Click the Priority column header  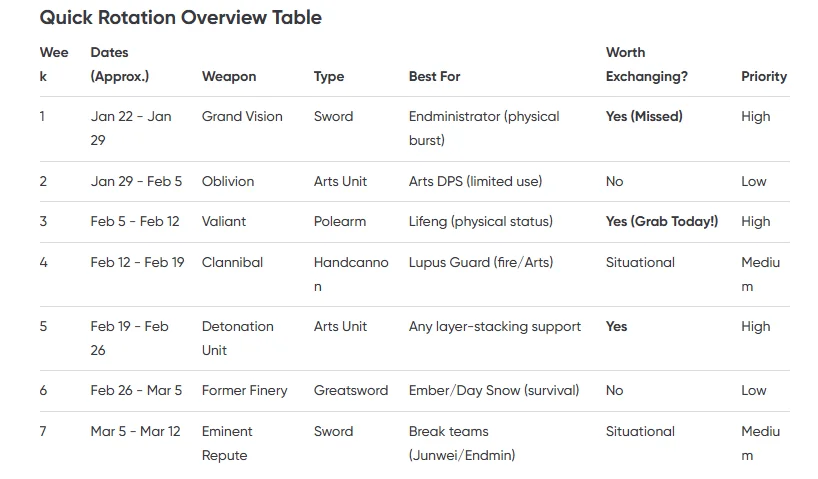764,76
